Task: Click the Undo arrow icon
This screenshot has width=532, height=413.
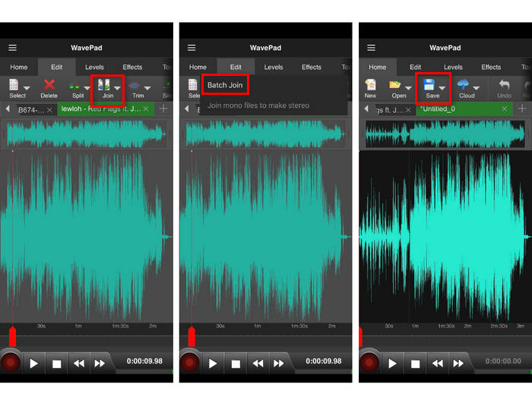Action: [504, 85]
